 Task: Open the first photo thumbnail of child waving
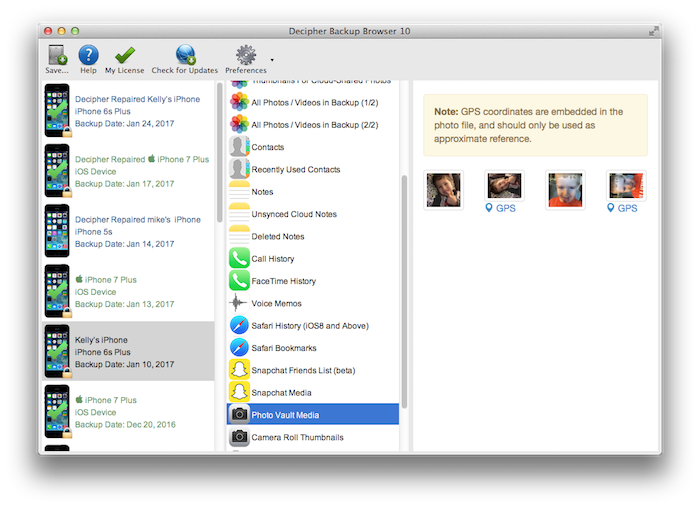(x=443, y=190)
